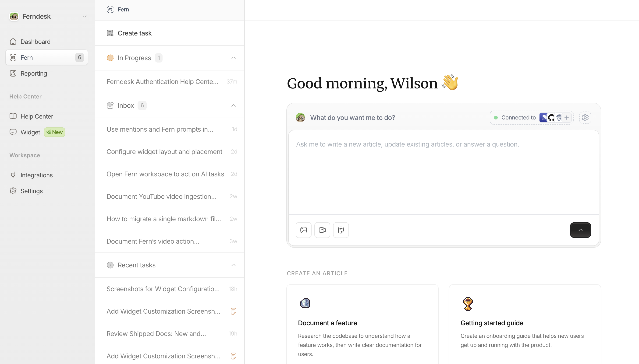639x364 pixels.
Task: Open Configure widget layout and placement task
Action: point(164,151)
